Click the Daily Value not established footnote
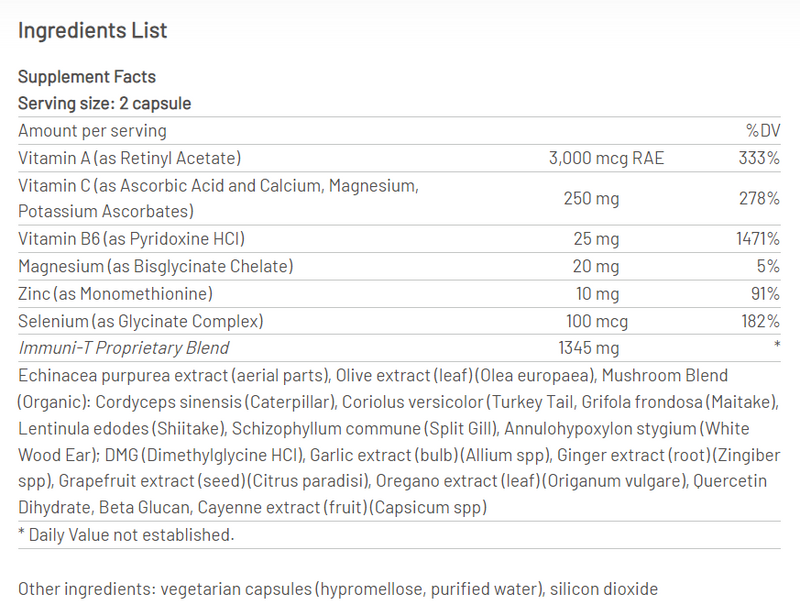 pyautogui.click(x=126, y=535)
